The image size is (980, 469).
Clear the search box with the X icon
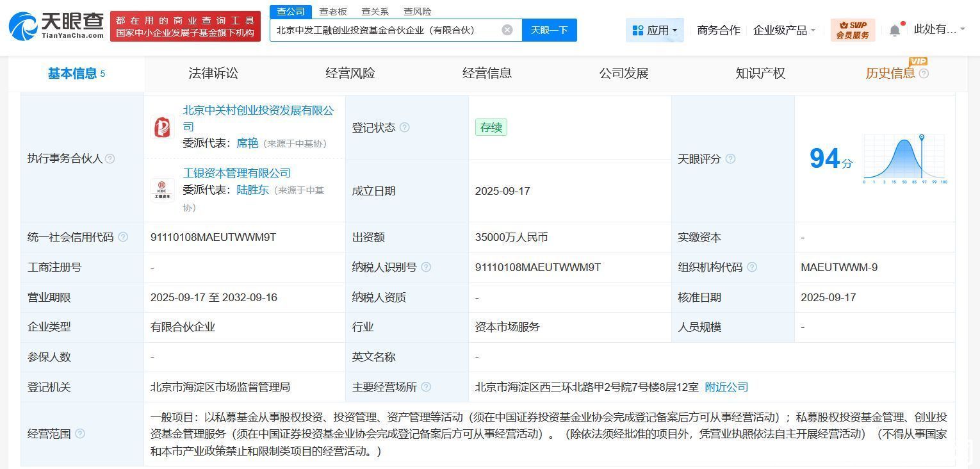coord(507,30)
